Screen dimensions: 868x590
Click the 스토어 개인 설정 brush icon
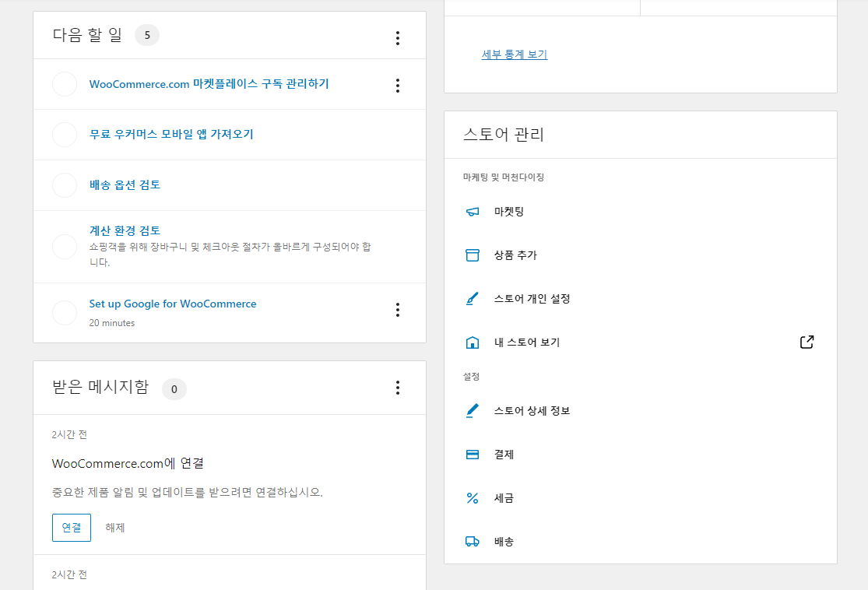473,299
